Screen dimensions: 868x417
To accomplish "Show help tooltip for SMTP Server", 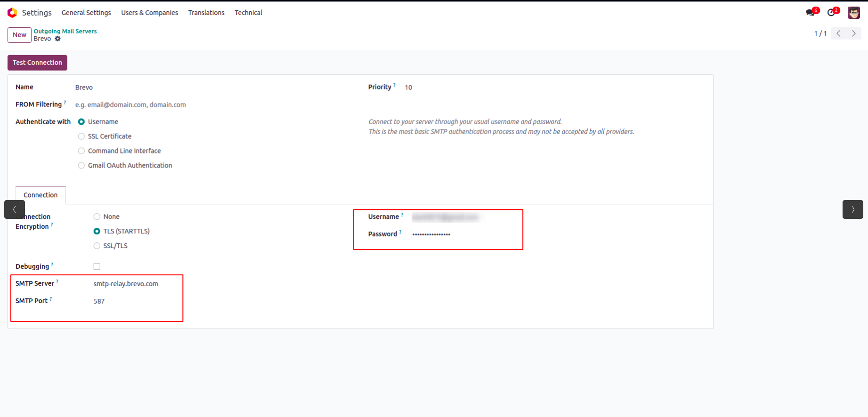I will coord(57,281).
